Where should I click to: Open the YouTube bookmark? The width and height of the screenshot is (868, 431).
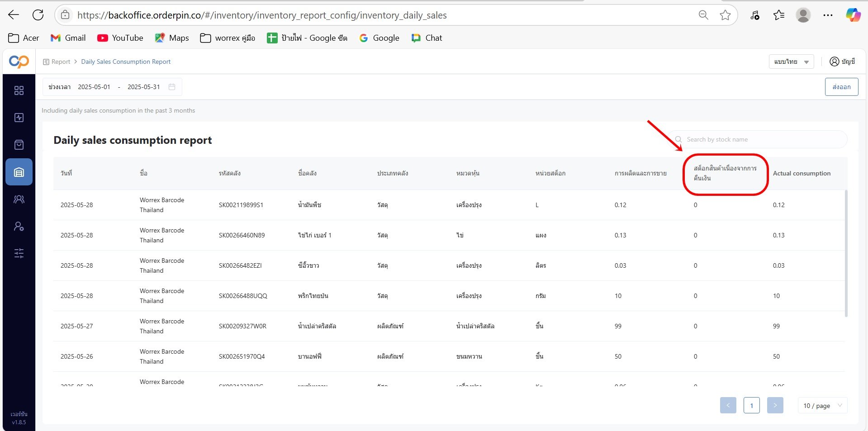(120, 38)
